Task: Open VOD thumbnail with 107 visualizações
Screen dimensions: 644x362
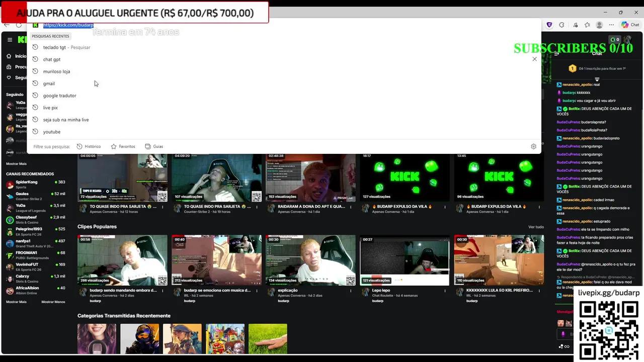Action: 217,177
